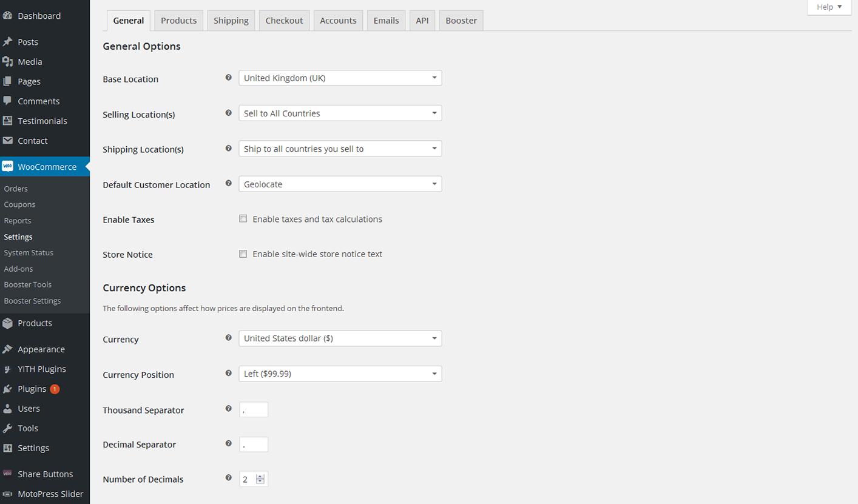The width and height of the screenshot is (858, 504).
Task: Click the Appearance paintbrush icon
Action: tap(8, 349)
